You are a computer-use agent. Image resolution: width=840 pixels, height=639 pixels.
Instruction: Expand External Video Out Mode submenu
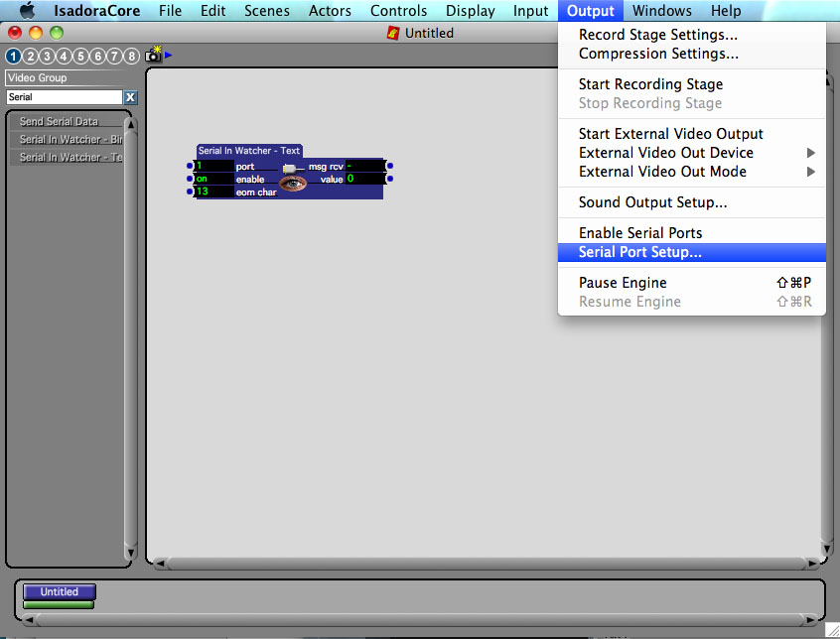pos(811,172)
